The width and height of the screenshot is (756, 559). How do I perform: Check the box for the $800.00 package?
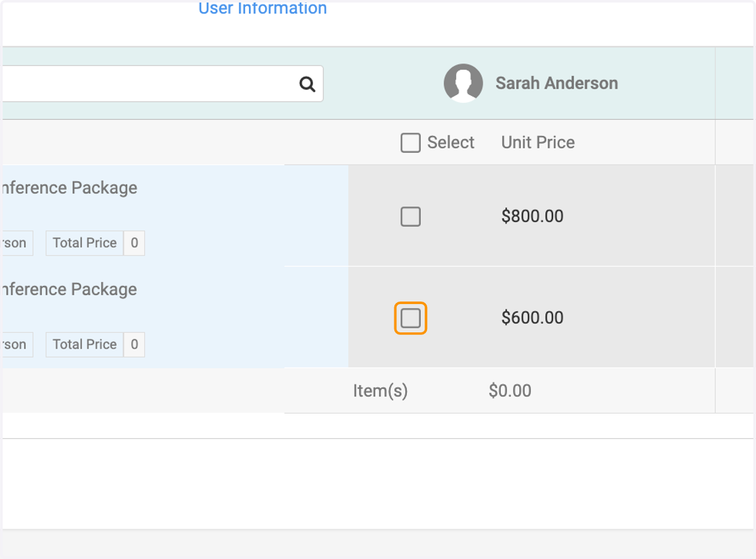410,217
